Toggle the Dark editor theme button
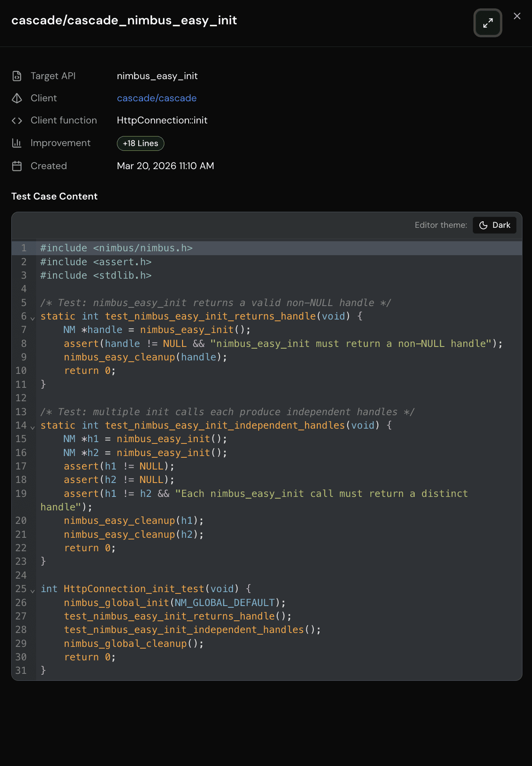This screenshot has width=532, height=766. point(495,225)
